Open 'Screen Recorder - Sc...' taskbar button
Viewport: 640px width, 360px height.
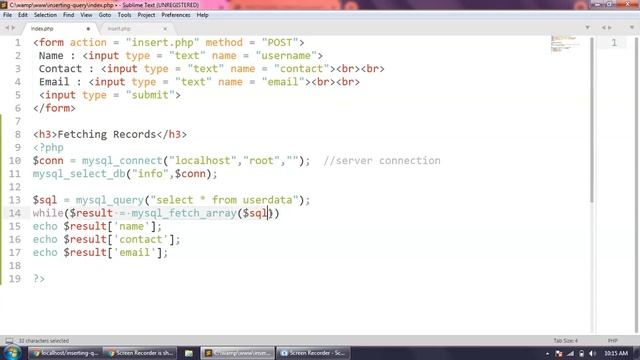tap(313, 353)
